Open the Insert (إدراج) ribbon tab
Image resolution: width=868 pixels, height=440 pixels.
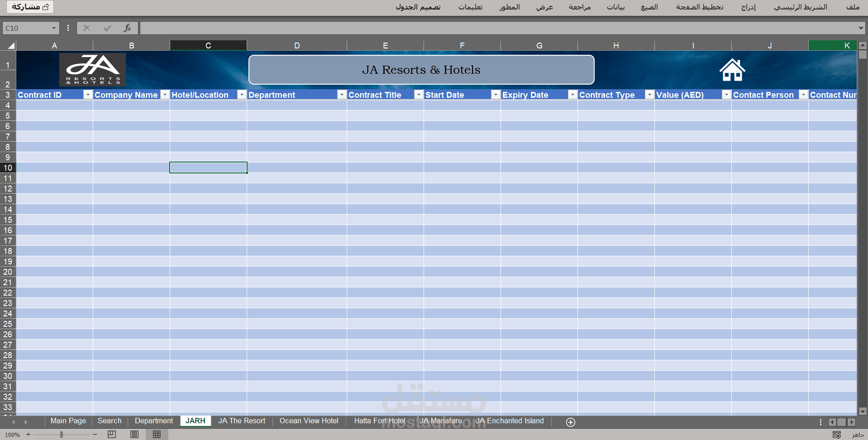(x=749, y=7)
